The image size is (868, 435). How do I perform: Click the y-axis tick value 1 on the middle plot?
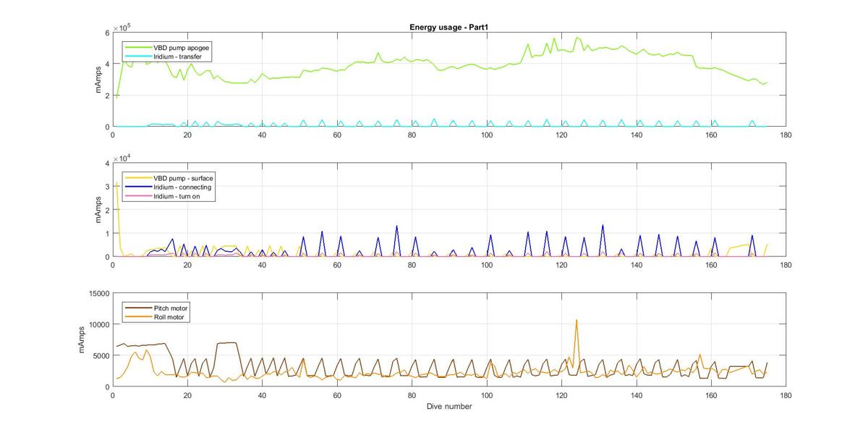106,233
